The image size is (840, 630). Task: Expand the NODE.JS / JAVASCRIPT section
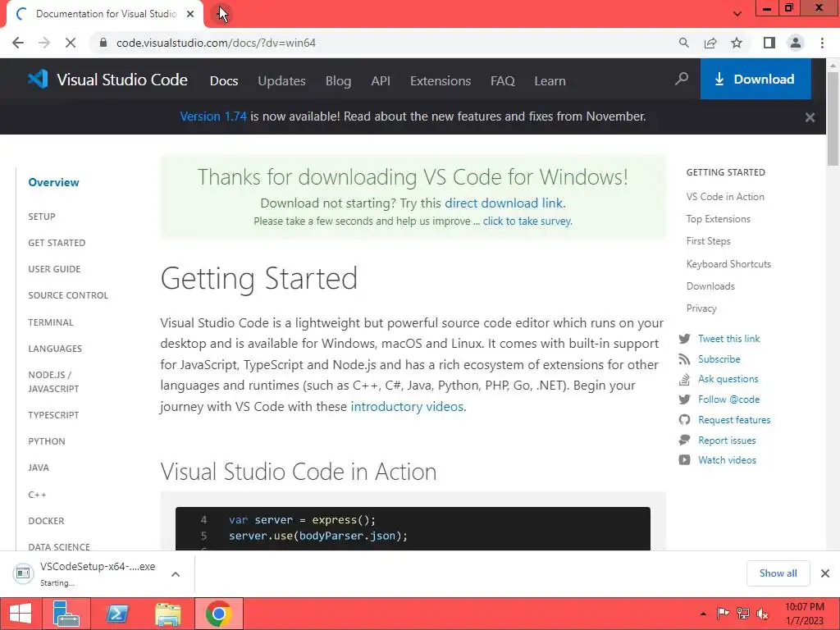53,382
